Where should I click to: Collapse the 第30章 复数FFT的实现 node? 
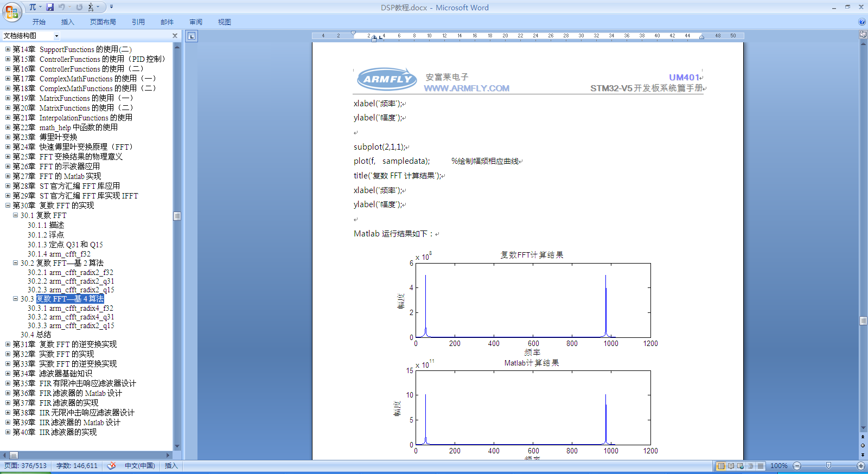[x=8, y=206]
